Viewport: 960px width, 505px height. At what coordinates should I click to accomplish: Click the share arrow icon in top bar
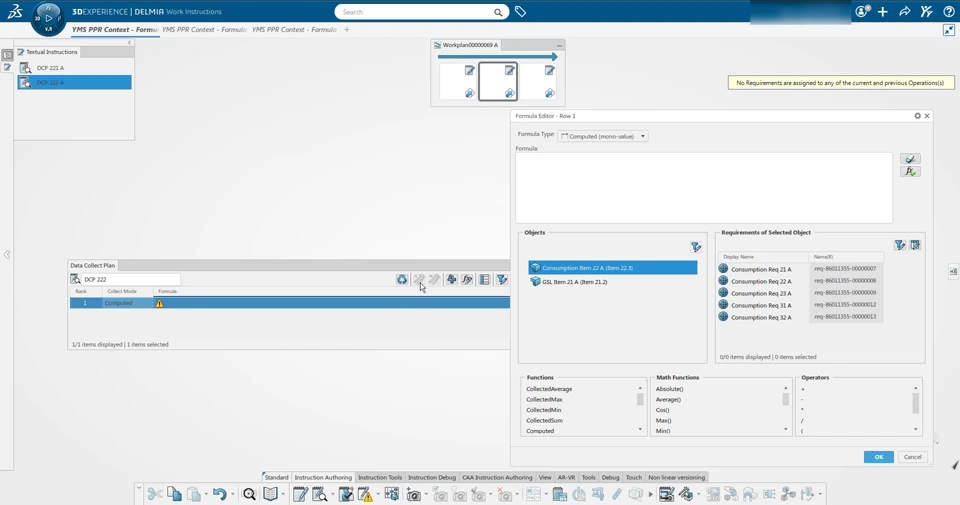(904, 12)
